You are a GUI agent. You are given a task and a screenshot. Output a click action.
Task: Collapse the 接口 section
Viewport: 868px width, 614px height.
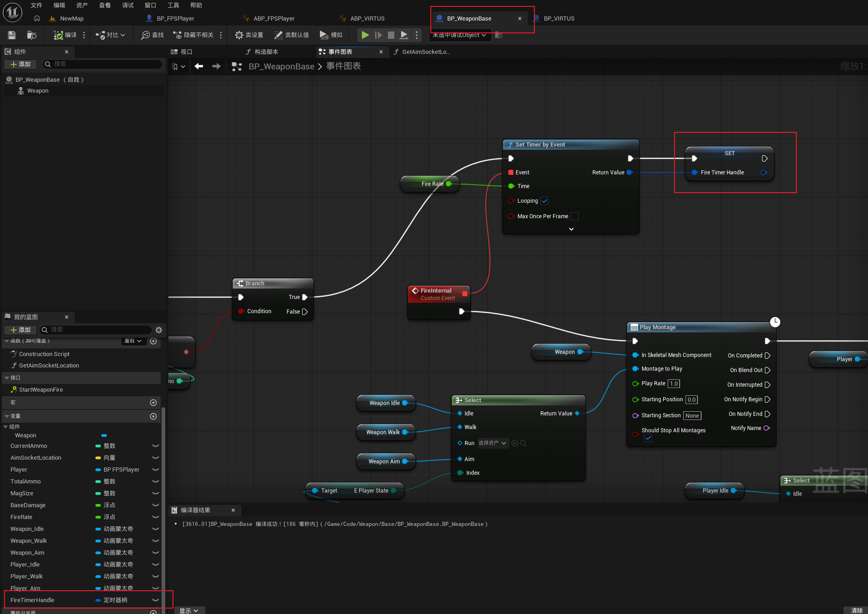tap(7, 378)
